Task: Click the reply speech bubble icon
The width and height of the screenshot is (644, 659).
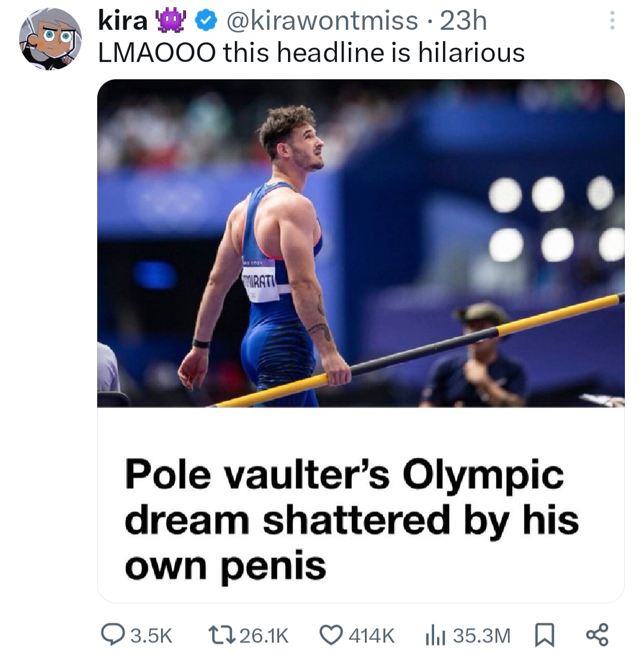Action: pyautogui.click(x=110, y=635)
